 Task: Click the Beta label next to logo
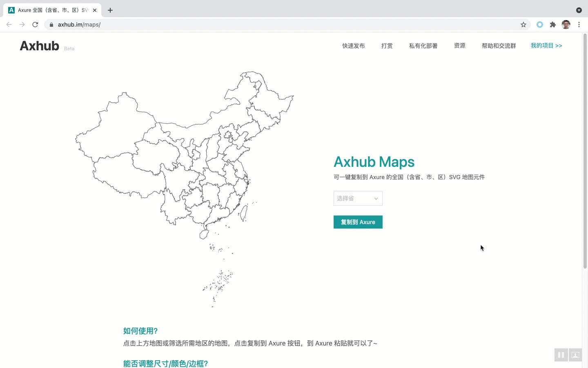(x=69, y=49)
